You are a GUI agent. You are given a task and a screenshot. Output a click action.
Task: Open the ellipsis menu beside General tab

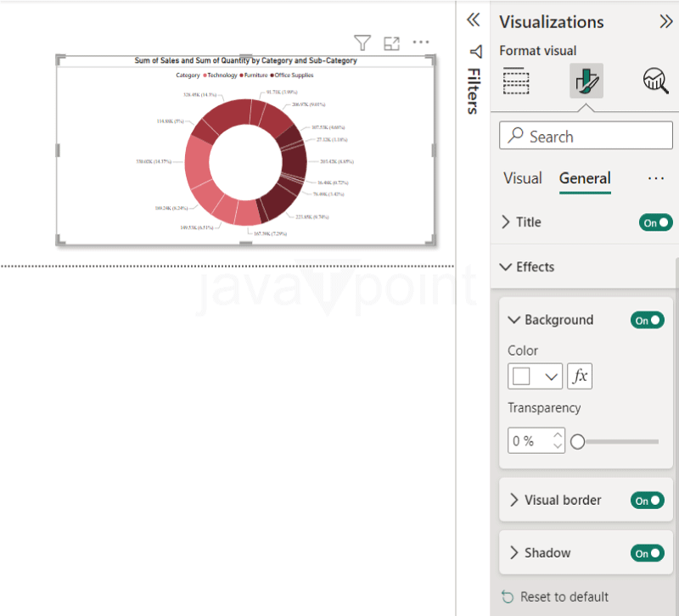click(655, 178)
